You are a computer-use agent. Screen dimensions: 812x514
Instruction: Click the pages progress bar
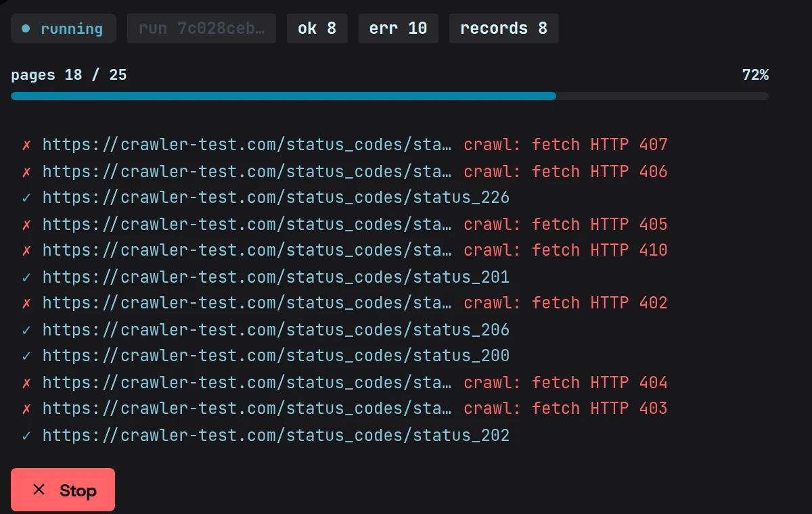click(x=390, y=96)
